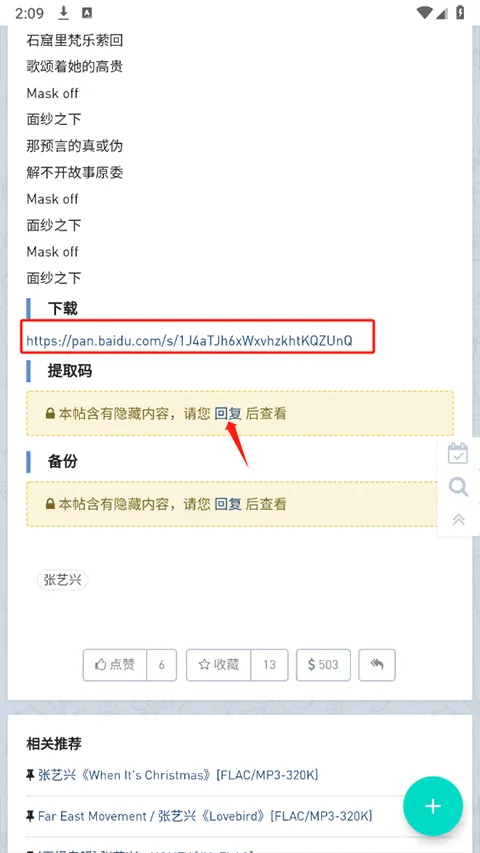Click 回复 link under 提取码

point(228,413)
